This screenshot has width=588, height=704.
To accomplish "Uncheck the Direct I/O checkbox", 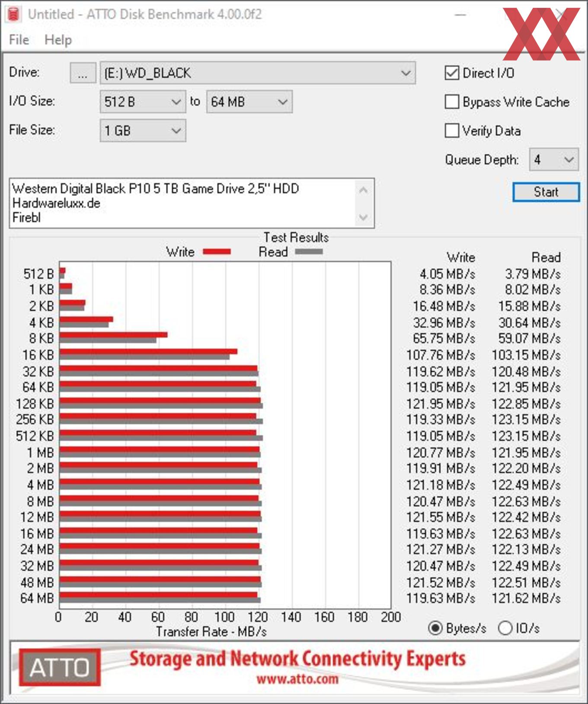I will [x=452, y=73].
